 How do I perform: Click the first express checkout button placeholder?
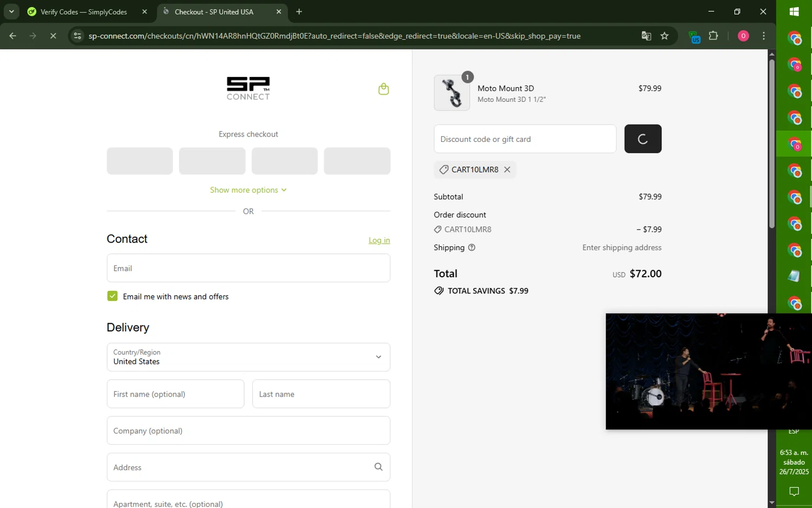tap(140, 161)
